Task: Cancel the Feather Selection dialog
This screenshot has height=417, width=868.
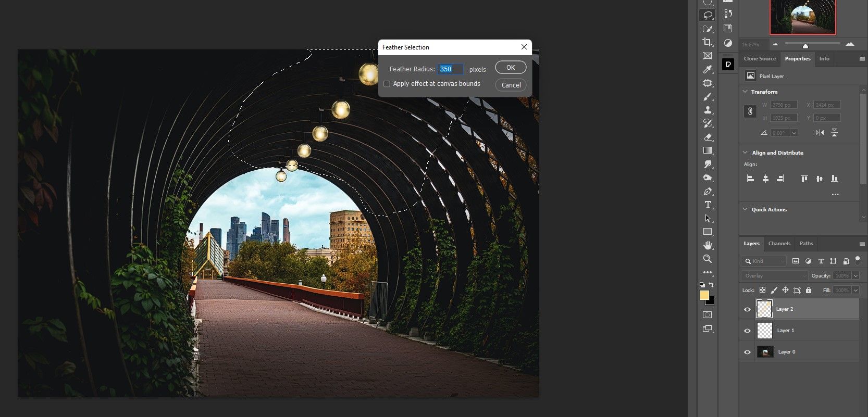Action: click(511, 85)
